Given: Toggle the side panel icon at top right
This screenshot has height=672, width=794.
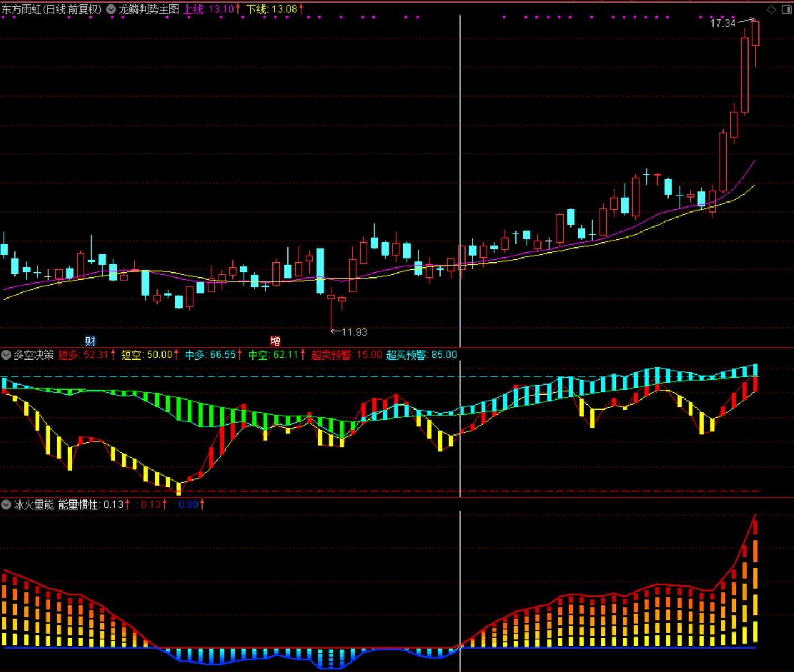Looking at the screenshot, I should click(x=787, y=9).
